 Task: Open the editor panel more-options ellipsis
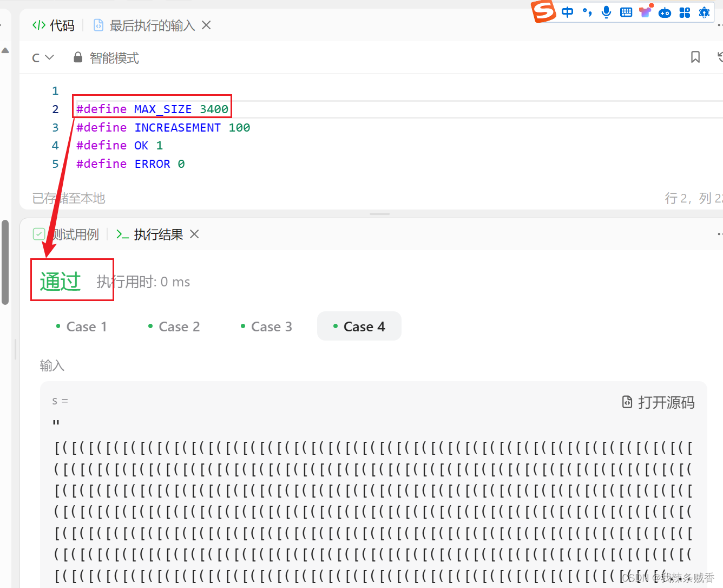[720, 25]
